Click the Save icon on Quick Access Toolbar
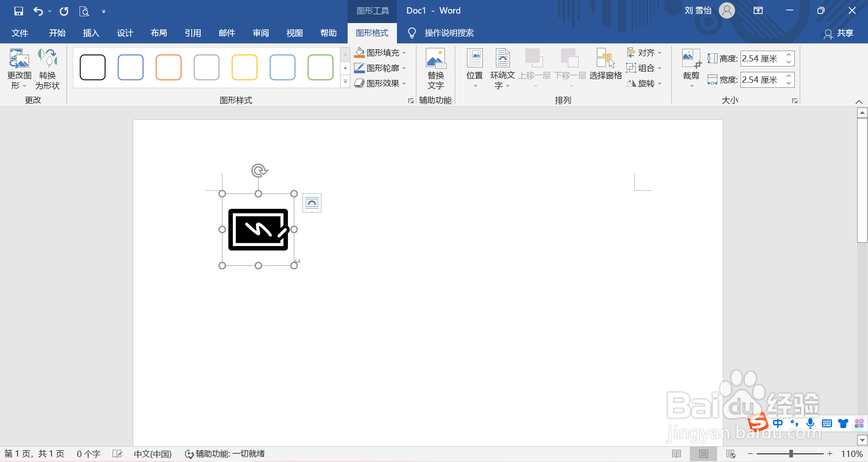868x462 pixels. (18, 11)
